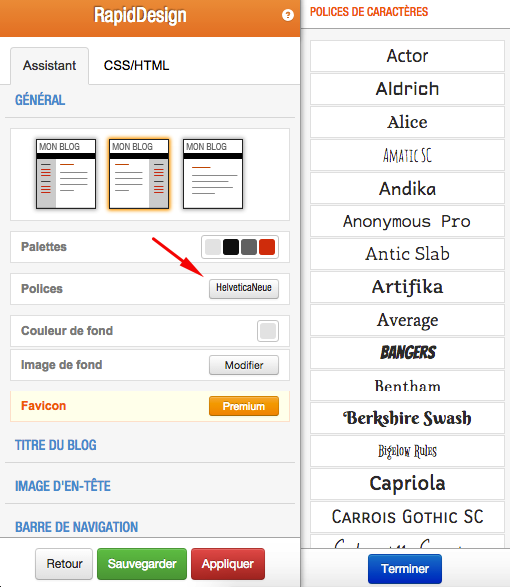Open the HelveticaNeue font selector

point(244,289)
